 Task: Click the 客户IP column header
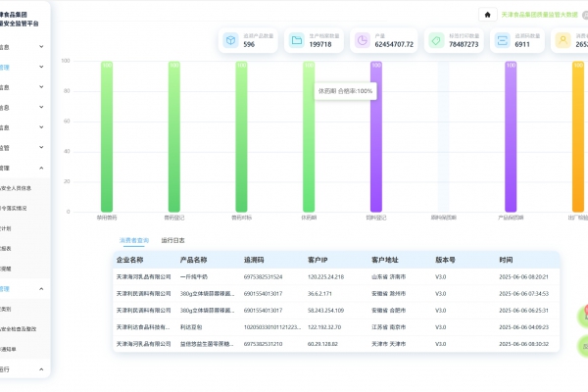[318, 260]
